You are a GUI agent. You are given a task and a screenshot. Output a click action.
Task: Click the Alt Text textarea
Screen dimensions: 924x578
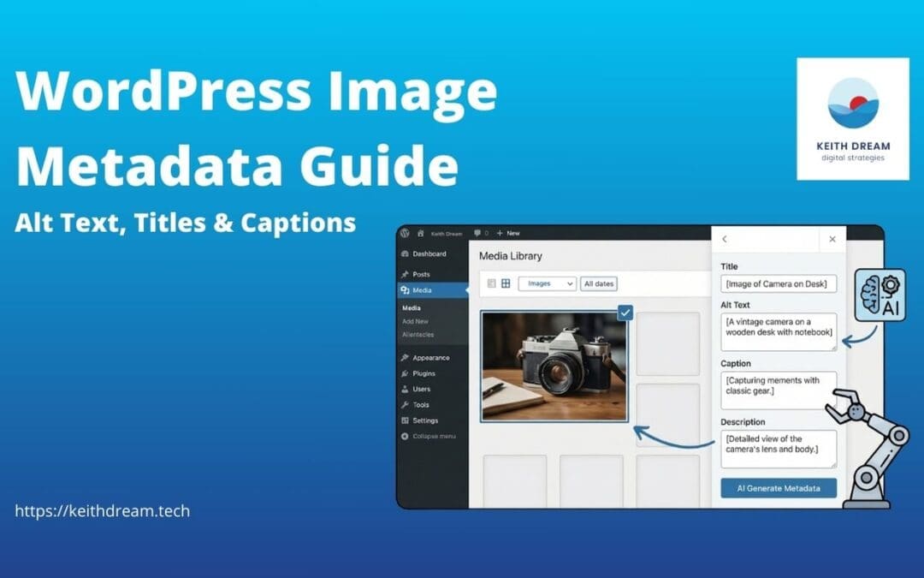[x=779, y=332]
